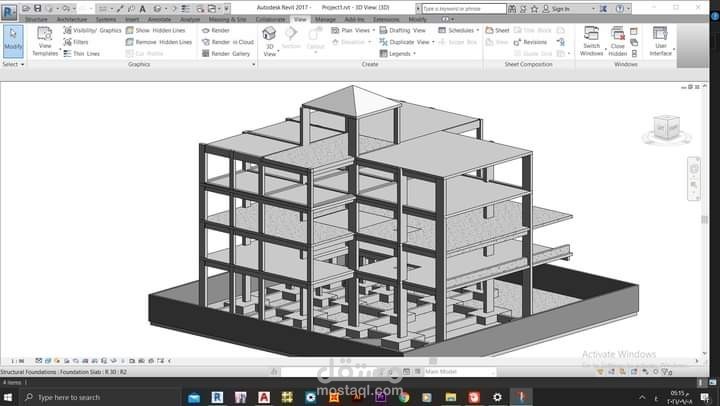Image resolution: width=720 pixels, height=406 pixels.
Task: Select the Text 'A' tool in quick access toolbar
Action: [143, 9]
